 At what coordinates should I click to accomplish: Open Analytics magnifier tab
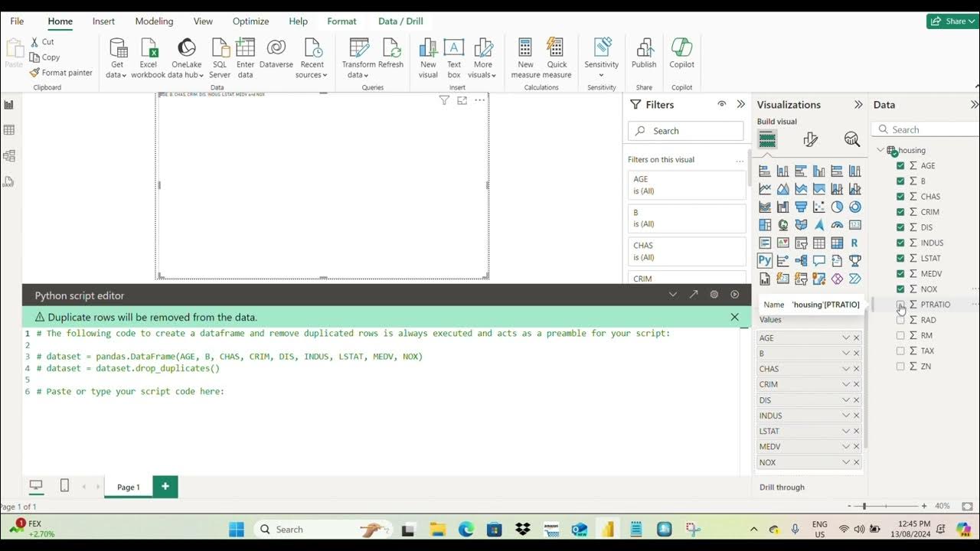[x=852, y=139]
